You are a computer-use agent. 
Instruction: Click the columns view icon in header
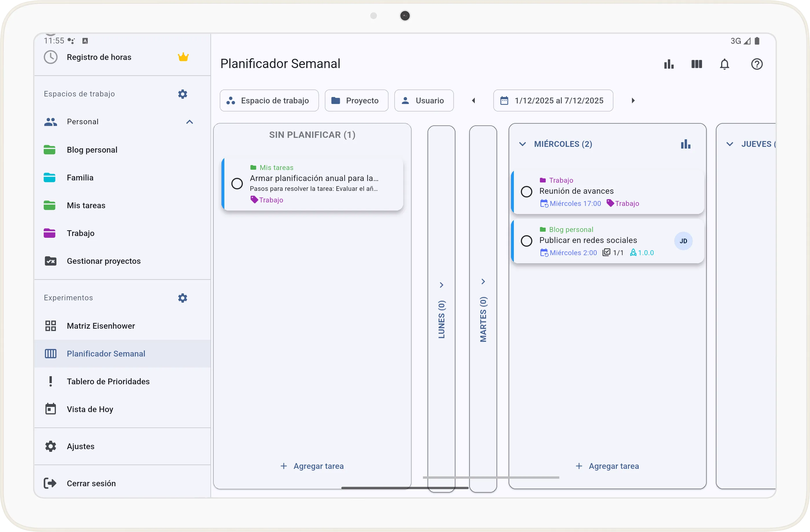coord(697,64)
